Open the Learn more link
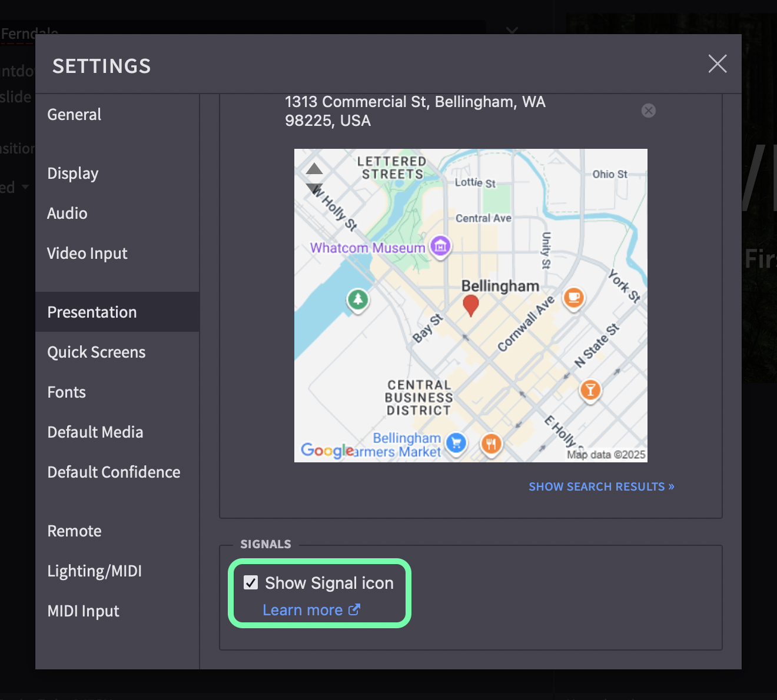 coord(311,610)
